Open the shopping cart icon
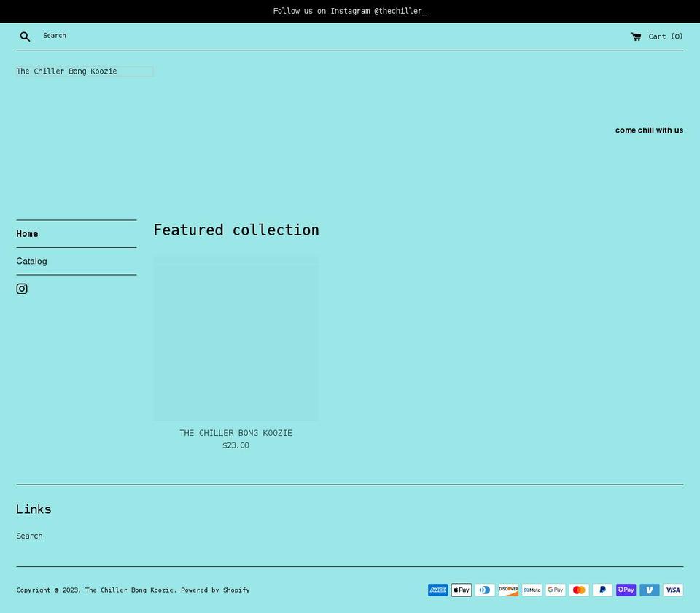Image resolution: width=700 pixels, height=613 pixels. [635, 36]
